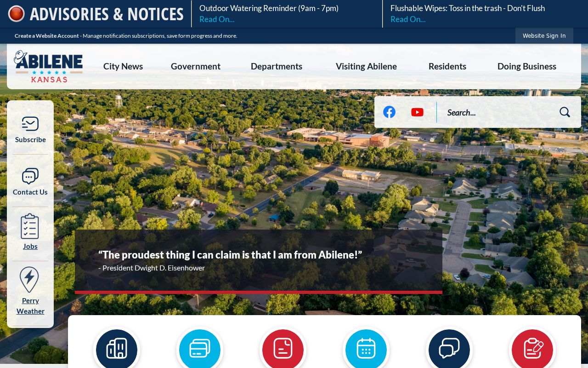
Task: Click the President Dwight D. Eisenhower attribution
Action: coord(152,268)
